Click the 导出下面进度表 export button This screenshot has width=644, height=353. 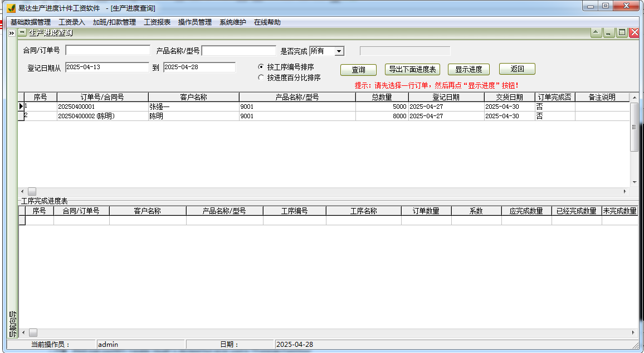412,69
